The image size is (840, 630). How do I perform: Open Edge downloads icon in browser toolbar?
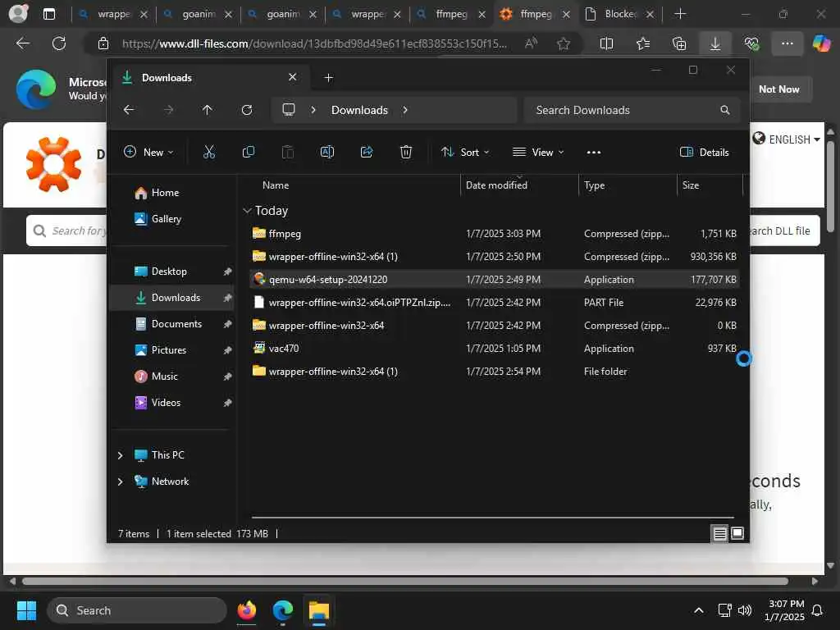click(715, 43)
